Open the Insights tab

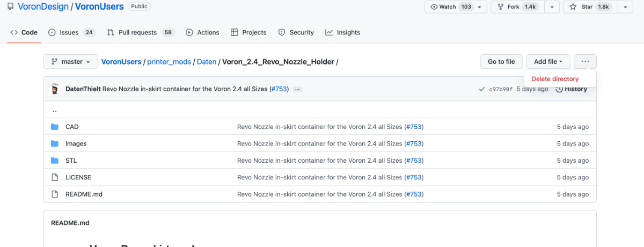tap(342, 32)
